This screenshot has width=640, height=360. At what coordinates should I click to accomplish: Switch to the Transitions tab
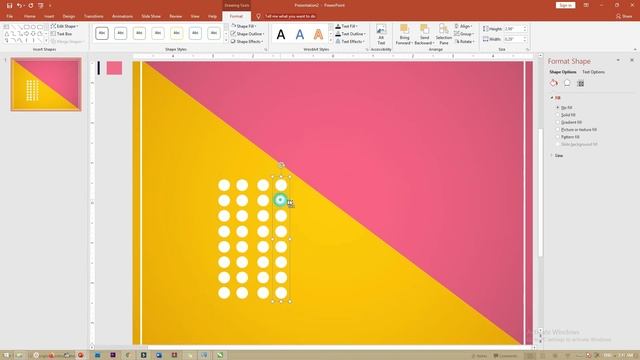[x=93, y=16]
